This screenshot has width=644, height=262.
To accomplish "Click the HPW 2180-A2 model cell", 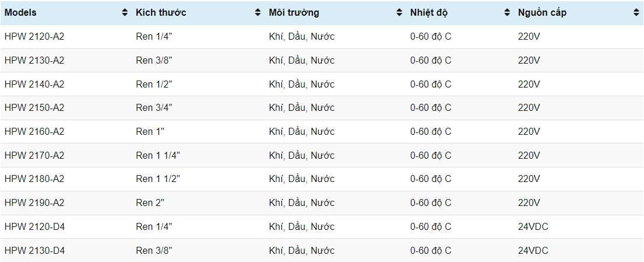I will (x=34, y=179).
